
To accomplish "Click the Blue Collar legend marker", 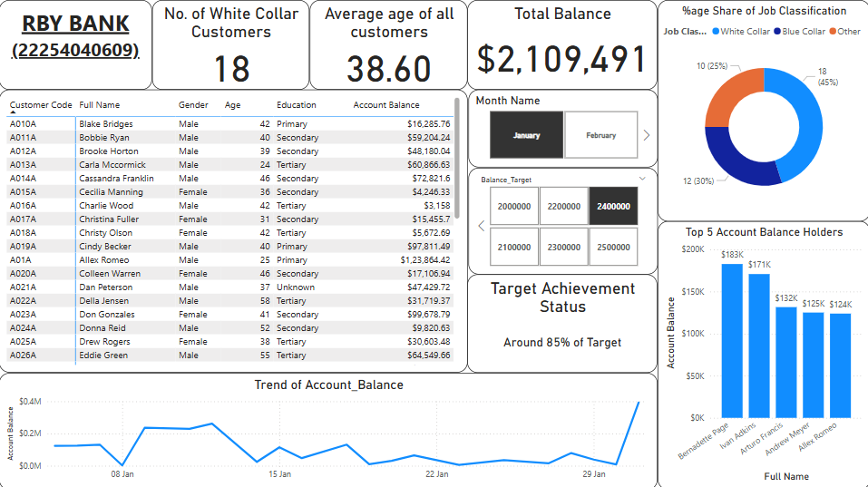I will tap(777, 32).
